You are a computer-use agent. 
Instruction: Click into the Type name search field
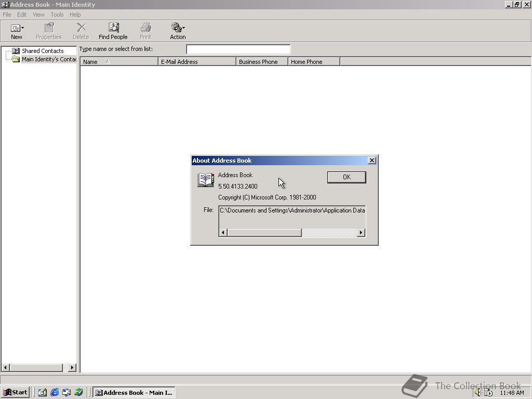pos(238,49)
